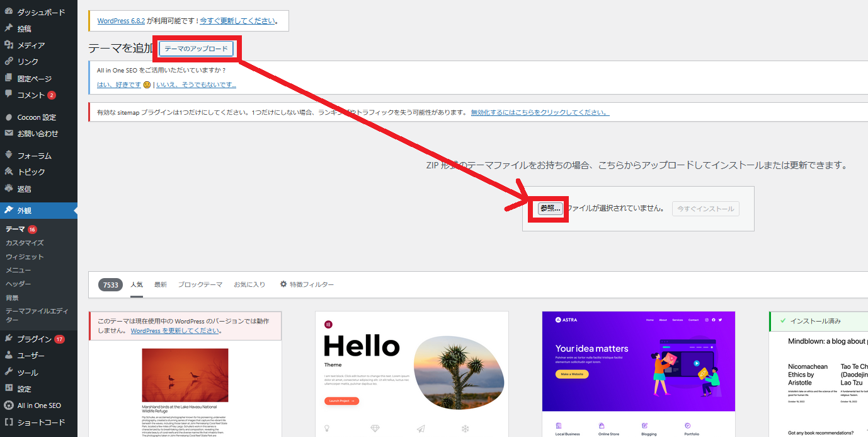This screenshot has height=437, width=868.
Task: Click the Comments speech bubble icon
Action: tap(9, 95)
